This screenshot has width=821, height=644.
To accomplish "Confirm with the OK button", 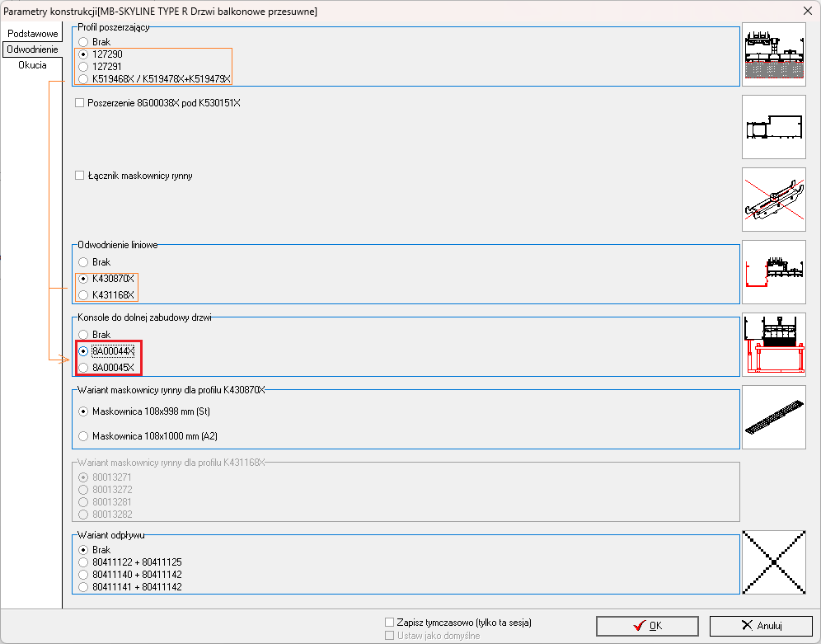I will pos(647,626).
